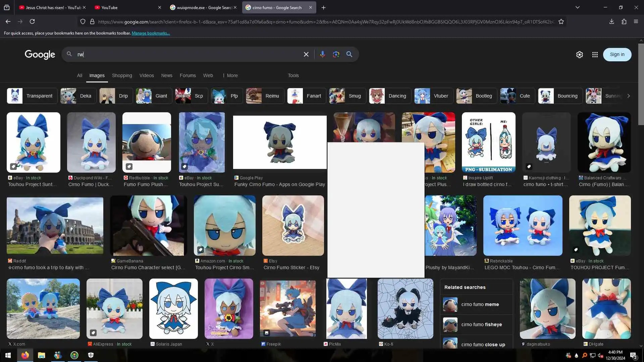Clear the search box with X icon

click(306, 54)
